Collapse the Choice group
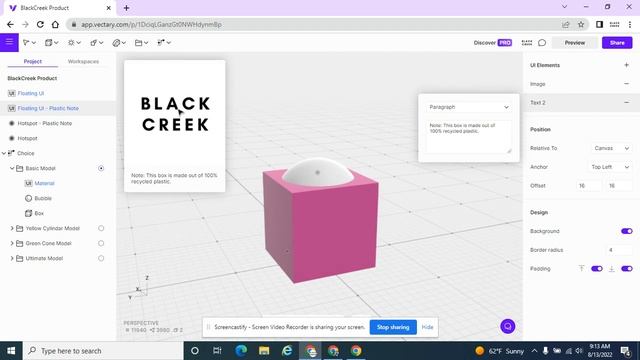Screen dimensions: 640x360 [4, 153]
